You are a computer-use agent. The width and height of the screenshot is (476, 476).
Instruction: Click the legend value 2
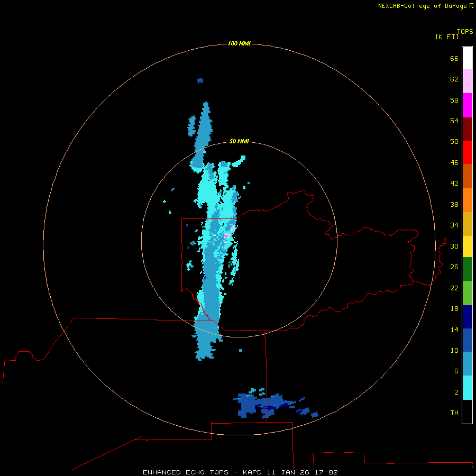(456, 392)
